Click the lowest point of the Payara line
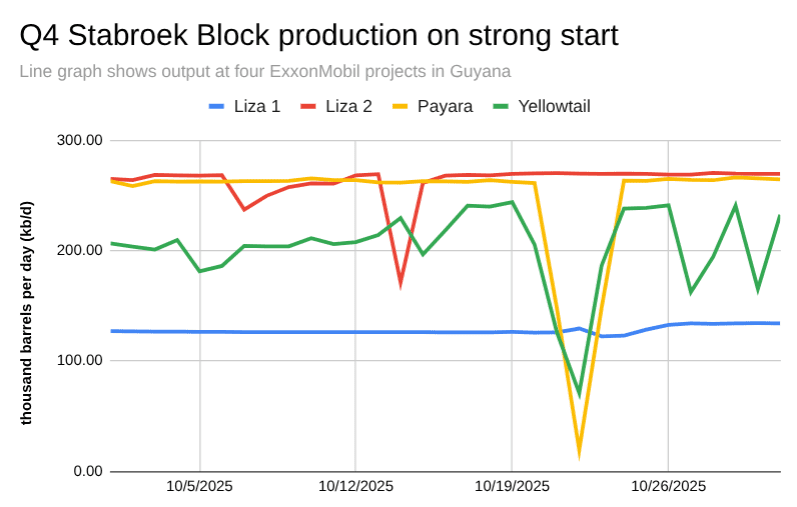The height and width of the screenshot is (507, 797). point(579,452)
